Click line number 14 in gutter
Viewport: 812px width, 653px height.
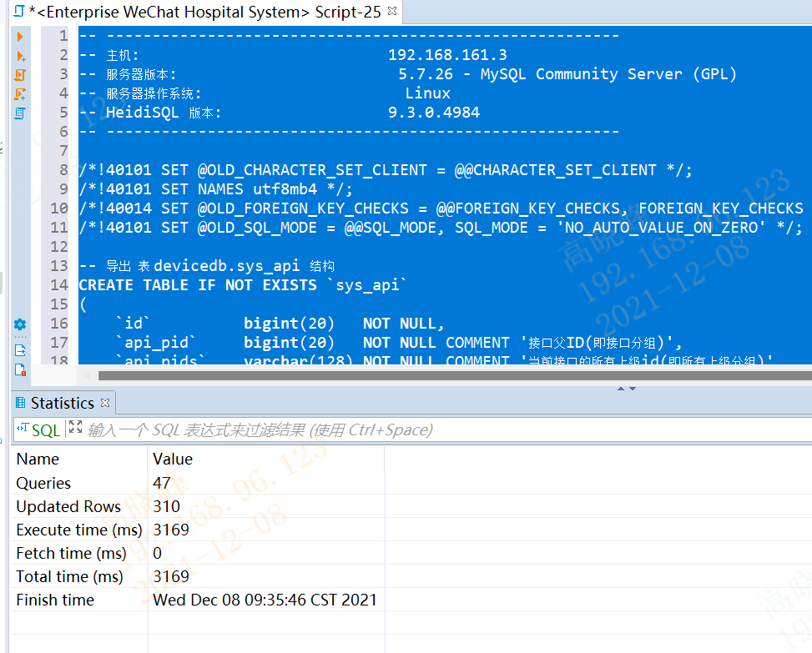point(59,285)
